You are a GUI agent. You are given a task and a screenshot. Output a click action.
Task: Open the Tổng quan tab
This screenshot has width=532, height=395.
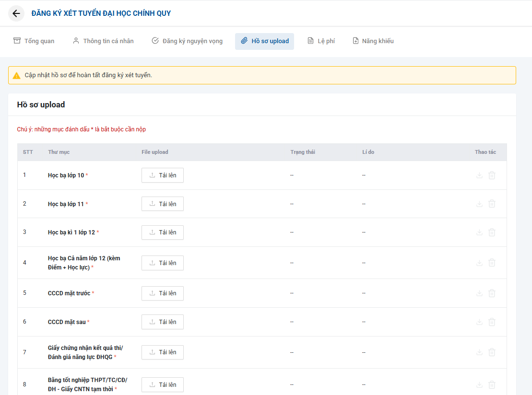34,41
